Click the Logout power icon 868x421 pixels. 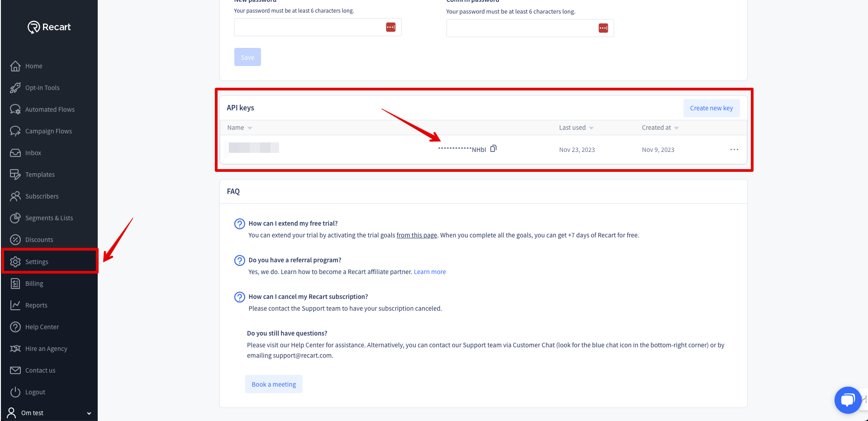pos(15,392)
